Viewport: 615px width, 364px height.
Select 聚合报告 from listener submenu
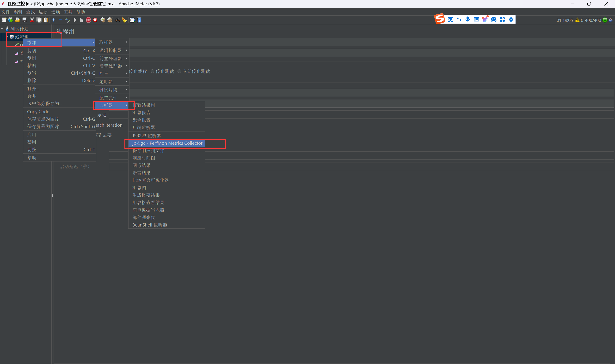coord(141,120)
